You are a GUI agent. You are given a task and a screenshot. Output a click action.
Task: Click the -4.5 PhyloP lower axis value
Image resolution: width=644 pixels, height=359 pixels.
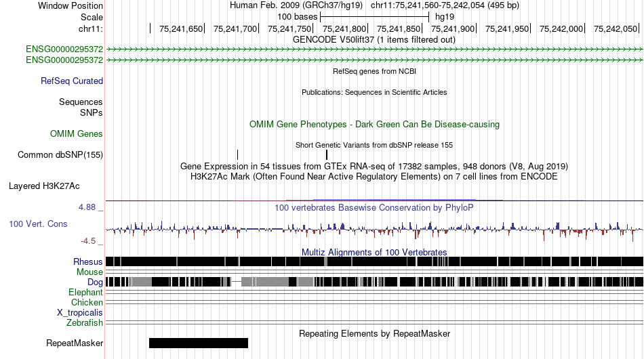(88, 241)
